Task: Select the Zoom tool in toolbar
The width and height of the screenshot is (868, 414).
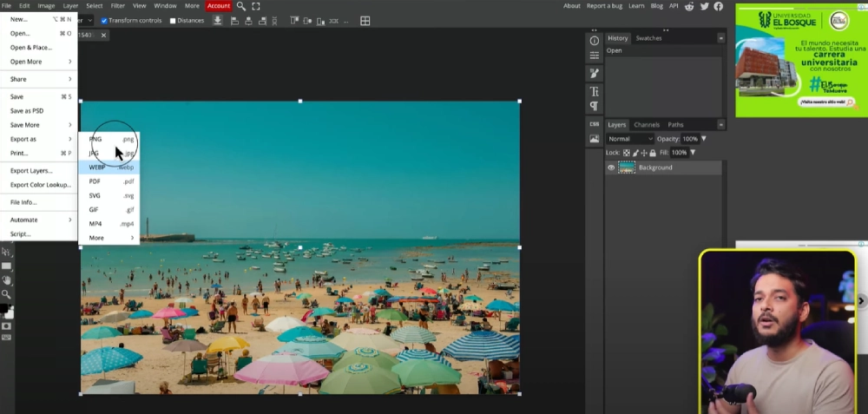Action: (6, 294)
